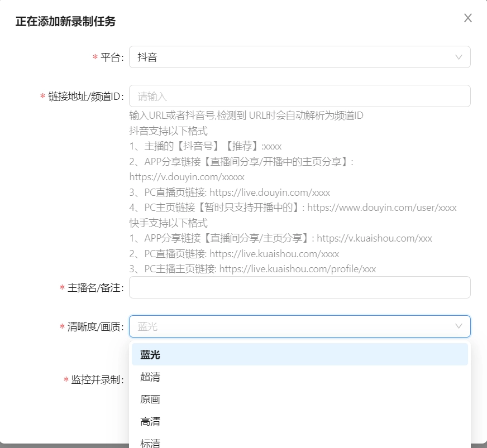Viewport: 487px width, 448px height.
Task: Click the https://live.kuaishou.com/profile/xxx example text
Action: 298,269
